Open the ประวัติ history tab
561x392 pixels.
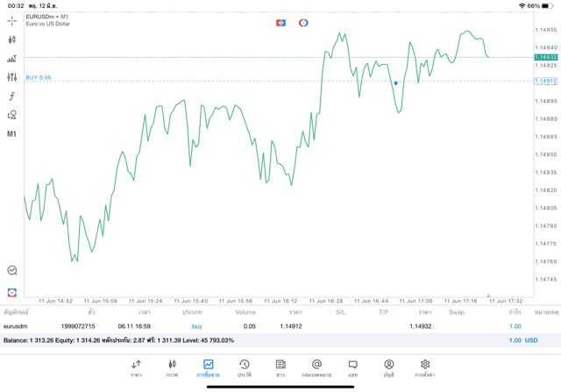pyautogui.click(x=245, y=368)
